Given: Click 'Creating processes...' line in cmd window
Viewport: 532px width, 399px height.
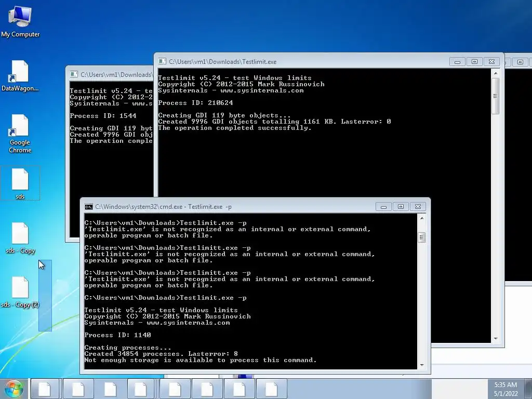Looking at the screenshot, I should [128, 348].
